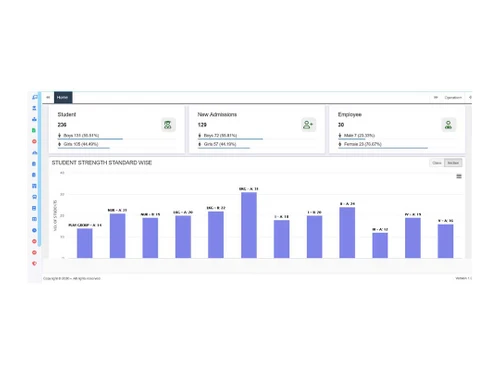Click the PLAY GROUP - A bar

click(85, 243)
